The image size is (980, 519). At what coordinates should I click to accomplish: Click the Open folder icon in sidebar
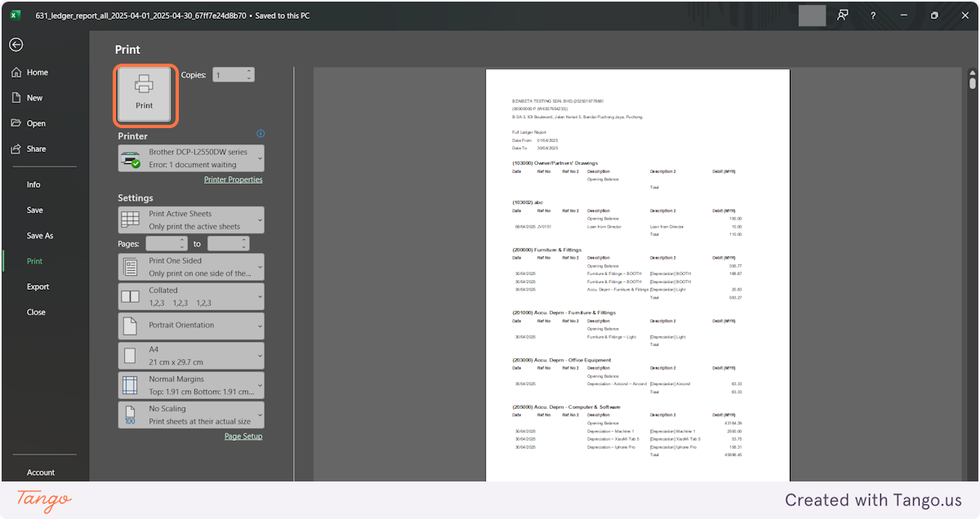tap(16, 123)
